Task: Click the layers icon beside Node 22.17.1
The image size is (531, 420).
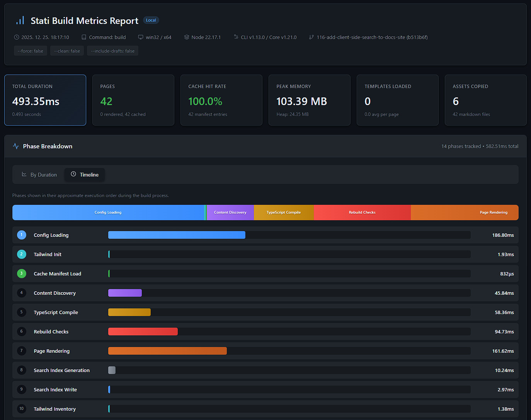Action: click(186, 37)
